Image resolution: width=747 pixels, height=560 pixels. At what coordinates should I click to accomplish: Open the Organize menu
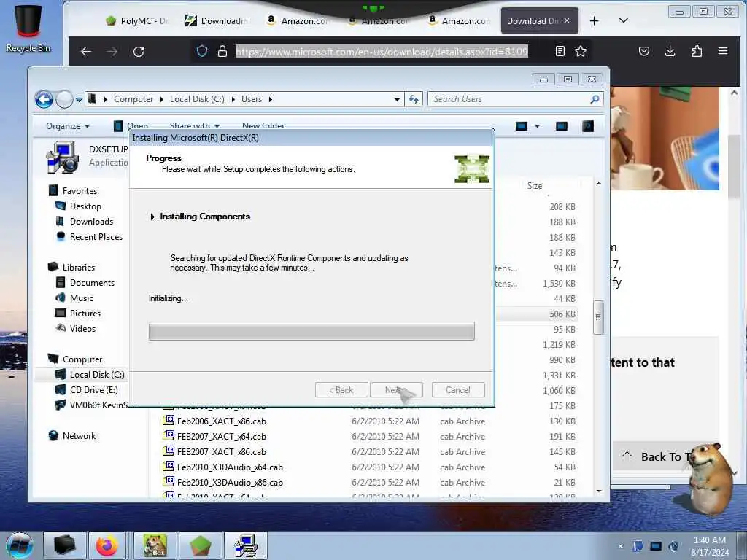click(x=68, y=125)
